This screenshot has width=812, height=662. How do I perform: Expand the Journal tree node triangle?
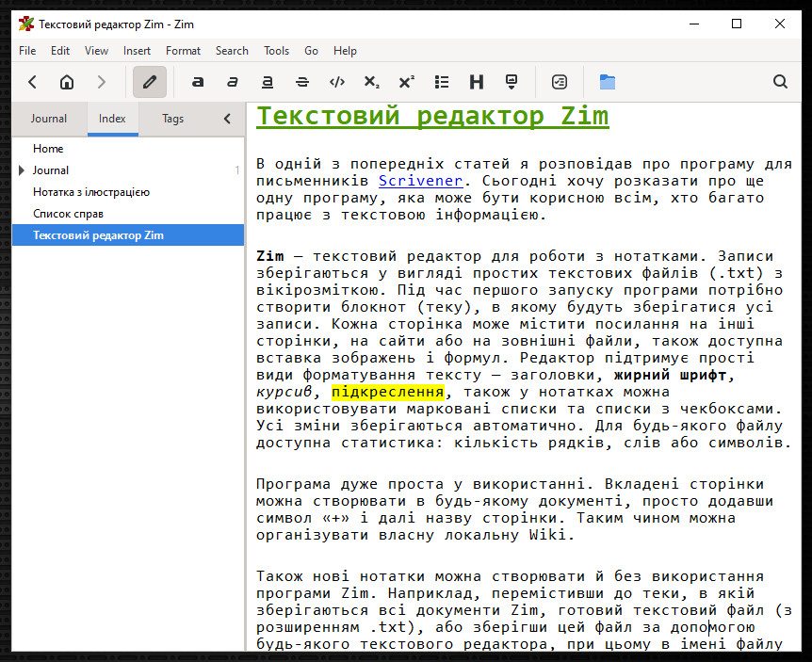22,170
